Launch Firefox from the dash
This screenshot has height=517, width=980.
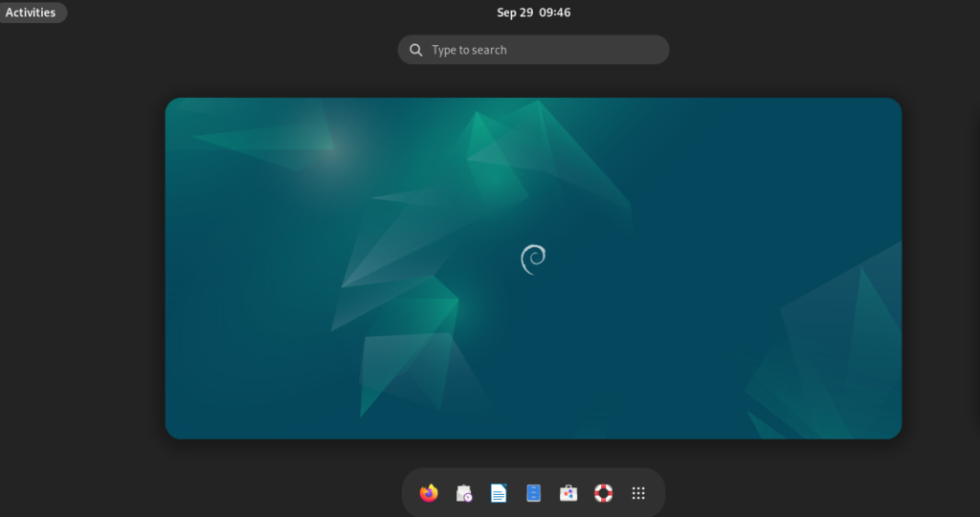pyautogui.click(x=429, y=493)
